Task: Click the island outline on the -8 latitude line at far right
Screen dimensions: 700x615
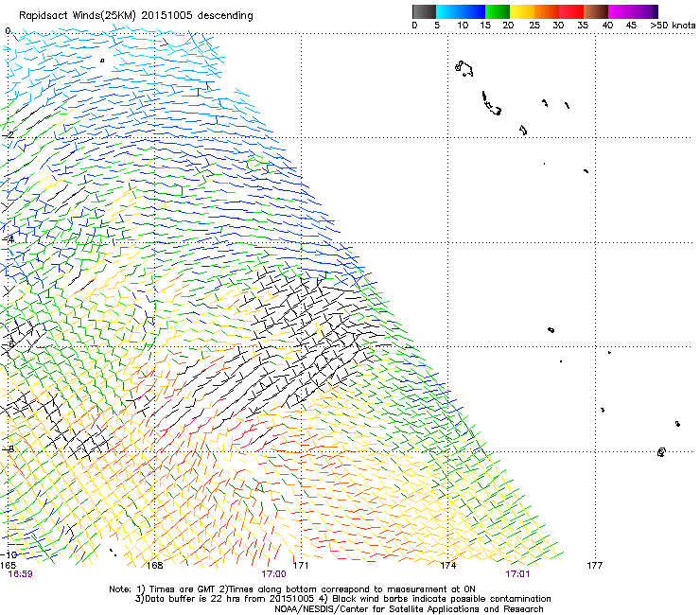Action: pyautogui.click(x=661, y=452)
